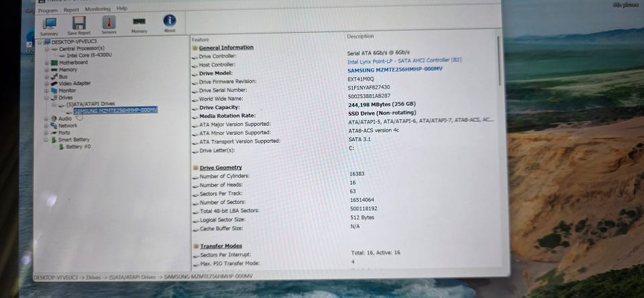Expand the Audio tree node
Viewport: 644px width, 298px height.
click(x=47, y=119)
